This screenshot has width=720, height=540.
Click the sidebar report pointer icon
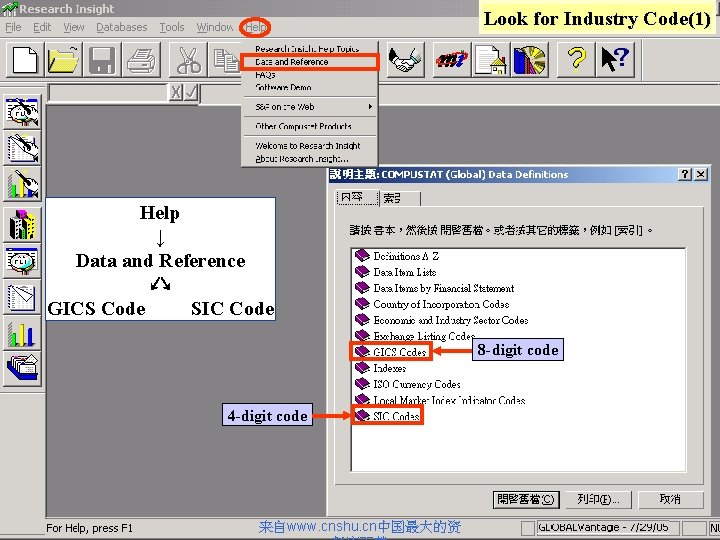click(x=22, y=148)
